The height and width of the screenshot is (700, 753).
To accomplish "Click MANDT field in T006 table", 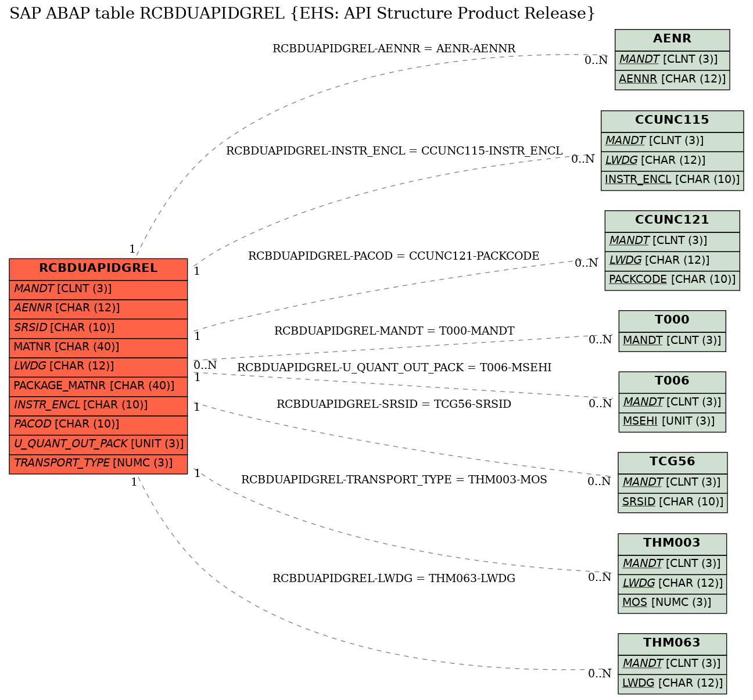I will (672, 402).
